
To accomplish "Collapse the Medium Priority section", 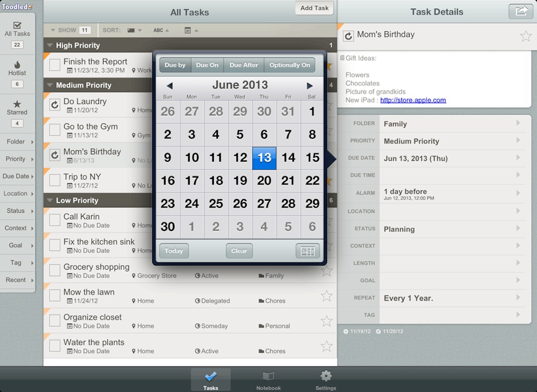I will [49, 85].
